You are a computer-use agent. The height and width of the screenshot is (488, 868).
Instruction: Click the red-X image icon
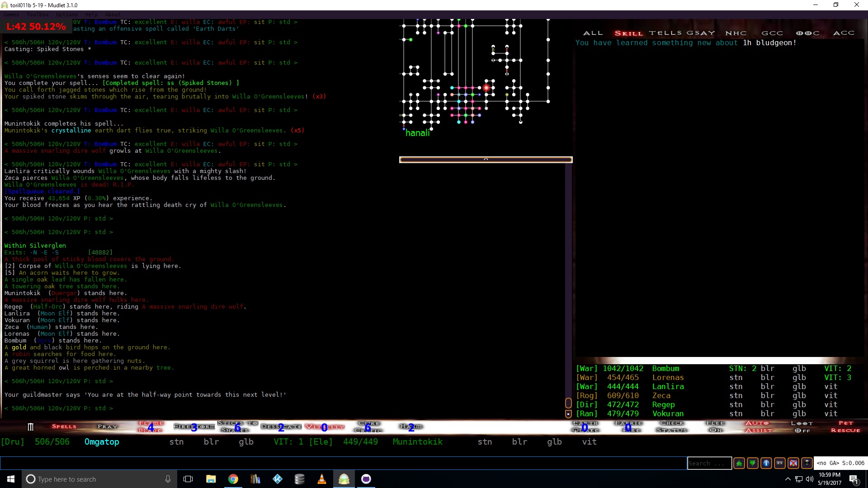(x=793, y=463)
